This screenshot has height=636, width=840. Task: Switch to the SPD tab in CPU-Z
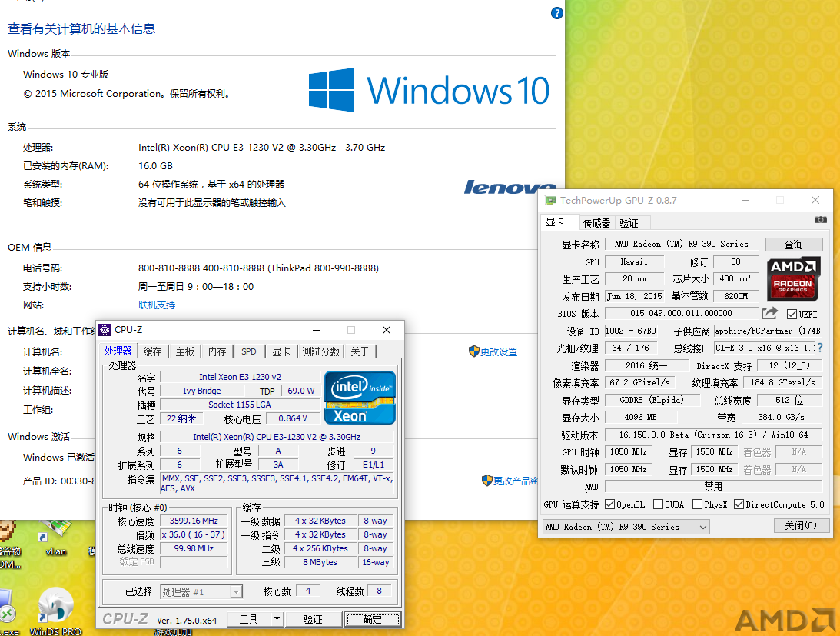(x=248, y=351)
